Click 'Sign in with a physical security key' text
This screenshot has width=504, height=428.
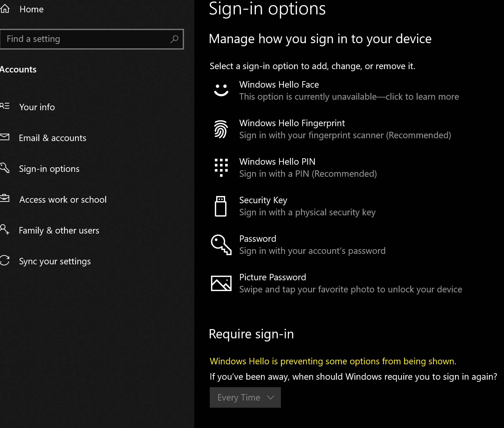click(307, 212)
